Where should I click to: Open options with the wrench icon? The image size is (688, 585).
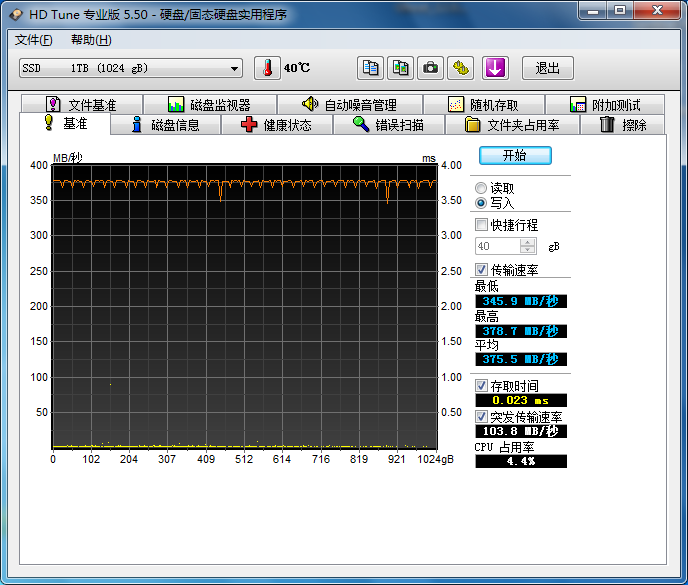(460, 68)
